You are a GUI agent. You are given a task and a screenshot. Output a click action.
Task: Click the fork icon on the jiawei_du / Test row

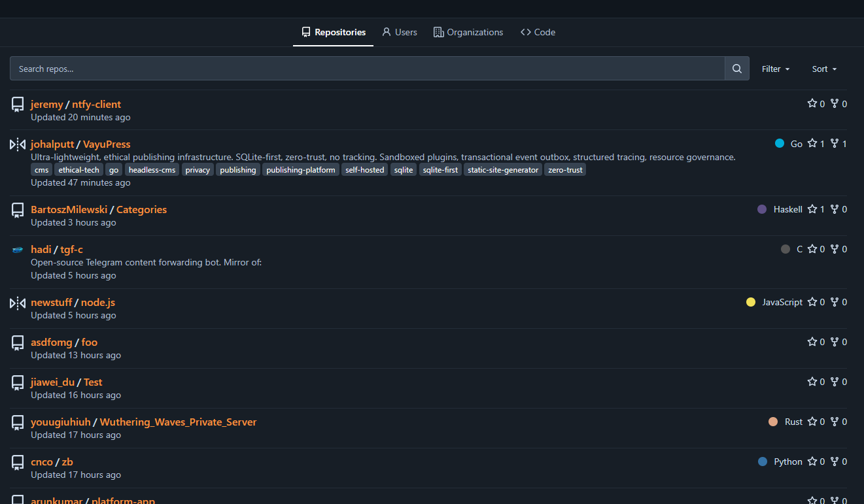coord(835,382)
